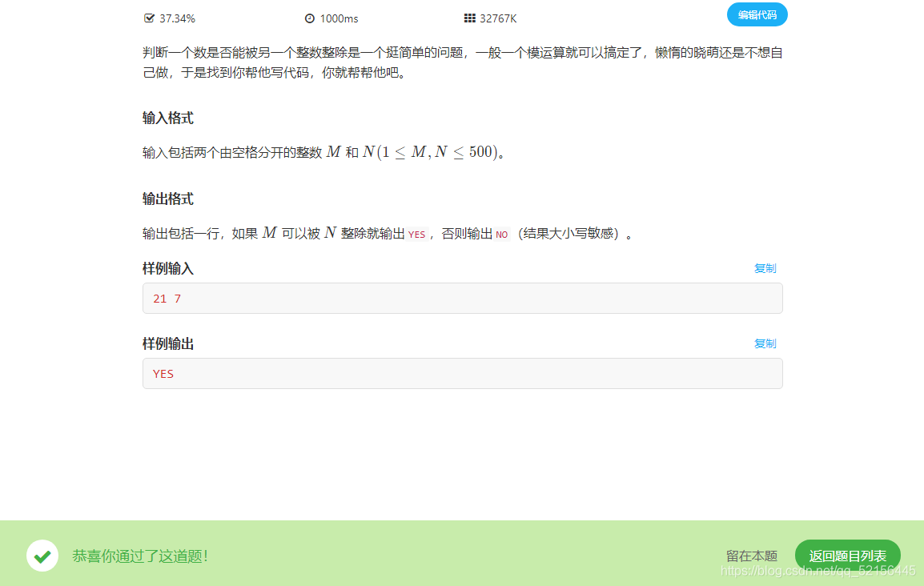The image size is (924, 586).
Task: Click the 样例输入 heading
Action: pyautogui.click(x=167, y=268)
